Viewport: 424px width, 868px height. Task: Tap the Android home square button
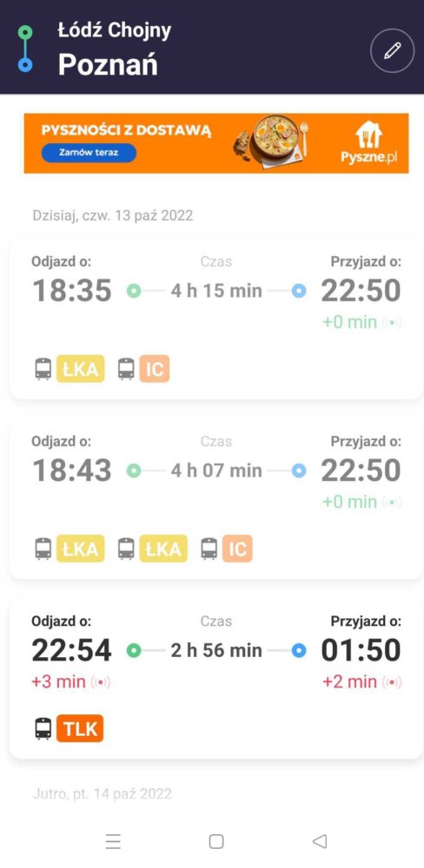216,841
